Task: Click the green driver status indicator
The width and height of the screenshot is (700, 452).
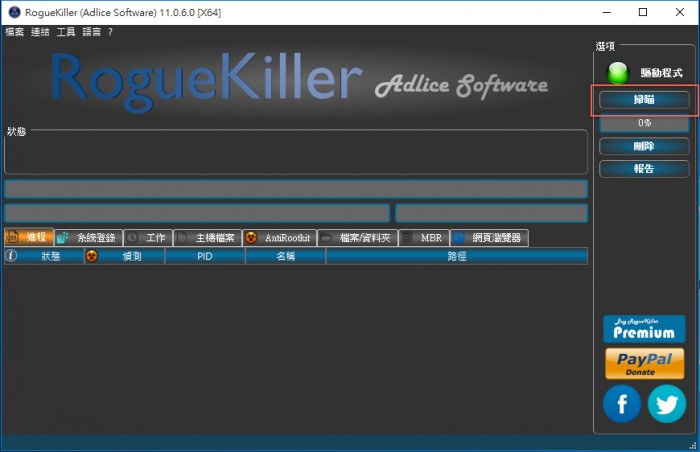Action: click(618, 73)
